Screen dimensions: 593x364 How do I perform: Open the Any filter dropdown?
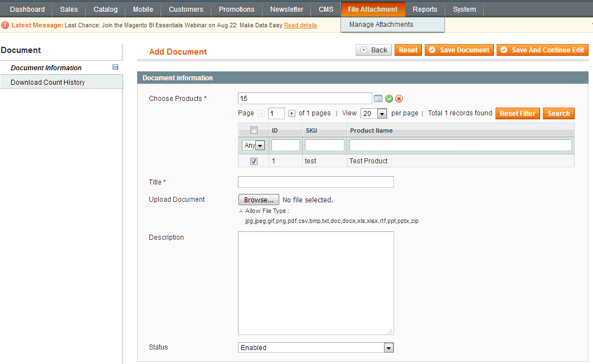254,145
